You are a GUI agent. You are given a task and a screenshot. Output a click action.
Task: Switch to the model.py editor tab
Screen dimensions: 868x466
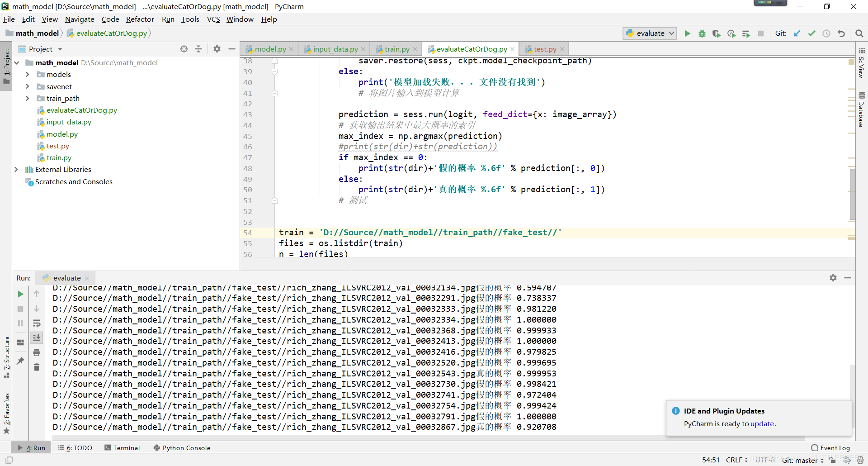(x=269, y=49)
